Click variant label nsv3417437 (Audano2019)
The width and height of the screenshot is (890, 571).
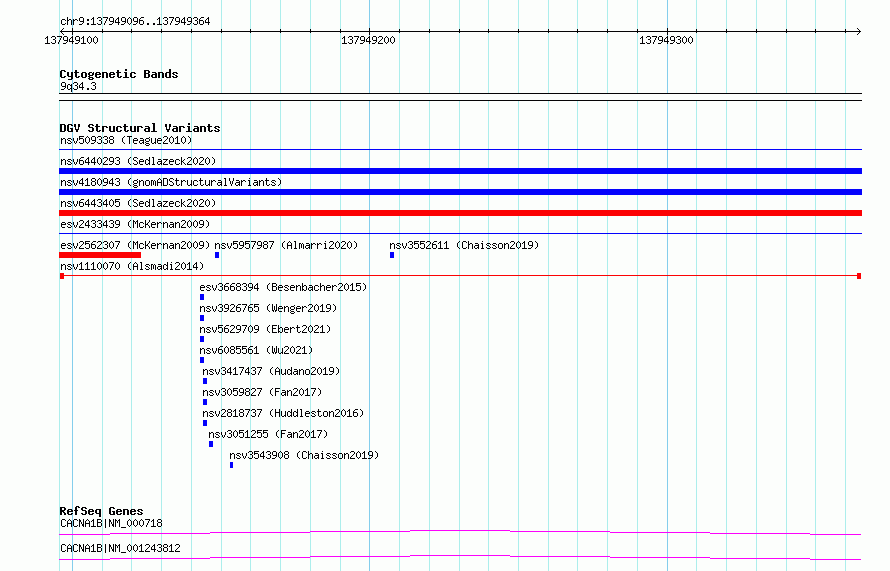[271, 371]
